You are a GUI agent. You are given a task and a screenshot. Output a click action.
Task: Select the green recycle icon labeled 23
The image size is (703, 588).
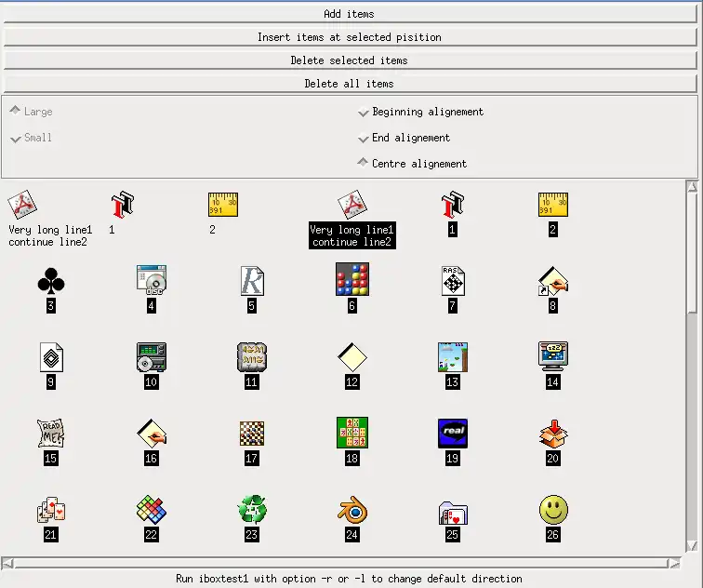pos(251,510)
